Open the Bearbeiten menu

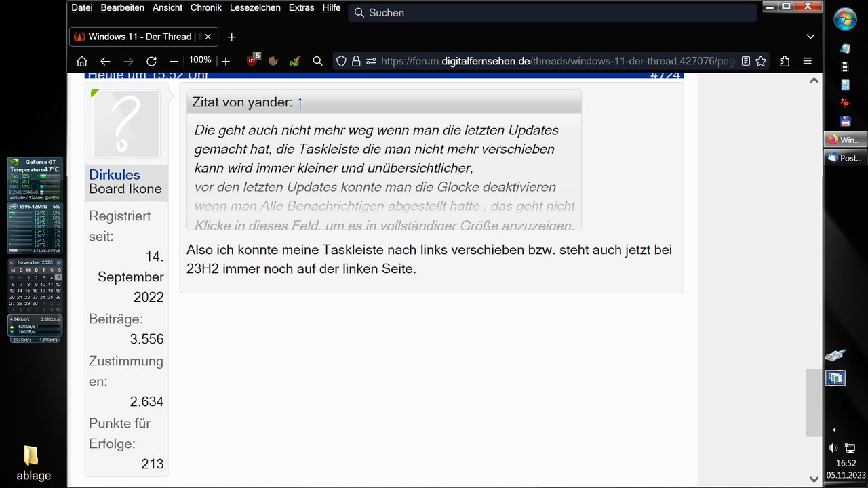[x=122, y=7]
